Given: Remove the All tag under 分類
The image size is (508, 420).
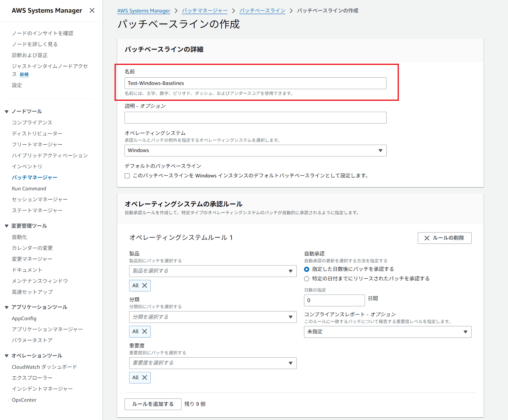Looking at the screenshot, I should click(x=145, y=331).
